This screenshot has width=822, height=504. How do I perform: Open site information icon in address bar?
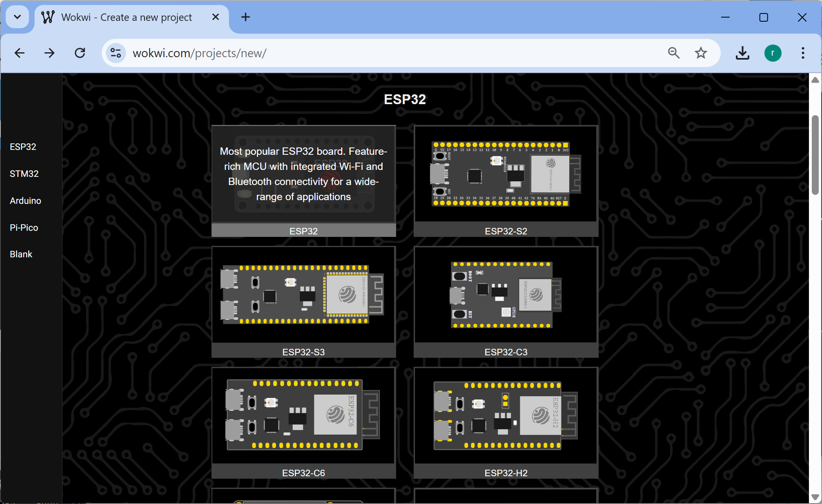116,53
